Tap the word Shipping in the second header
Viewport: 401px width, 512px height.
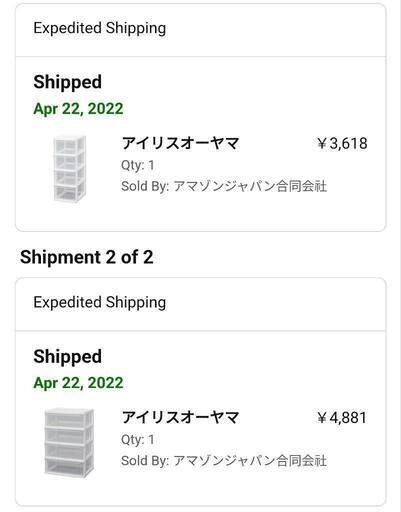click(136, 303)
